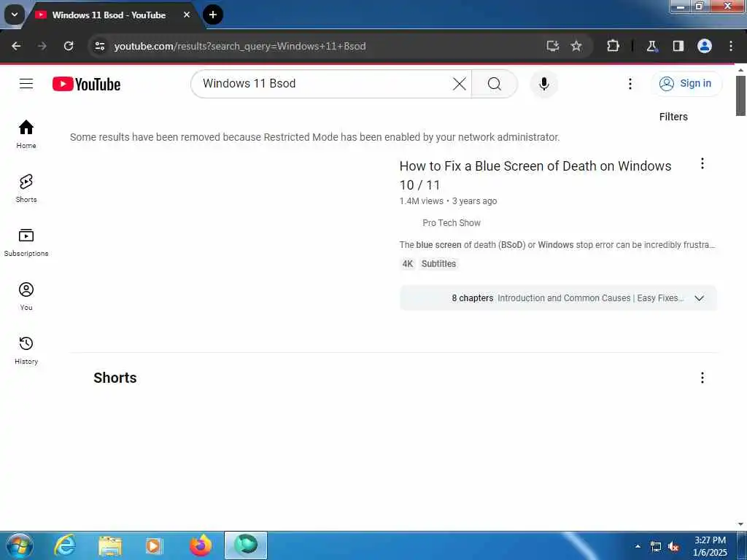
Task: Install app icon in the address bar
Action: [x=553, y=46]
